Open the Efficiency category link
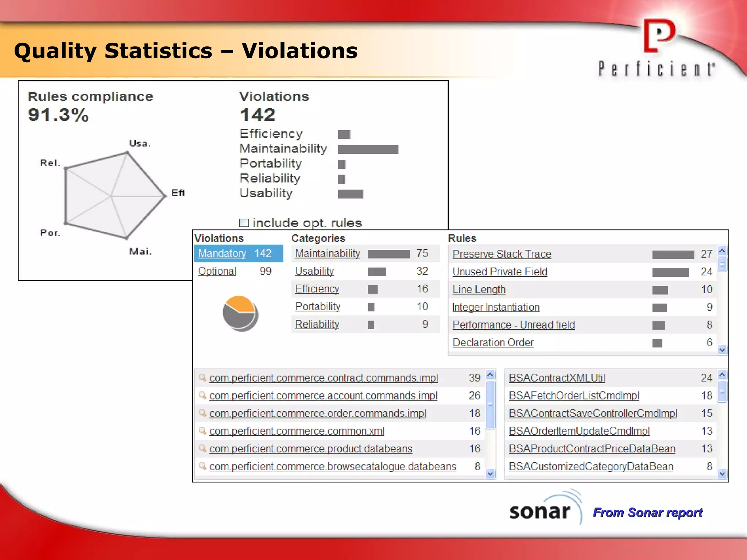Image resolution: width=747 pixels, height=560 pixels. [x=317, y=289]
